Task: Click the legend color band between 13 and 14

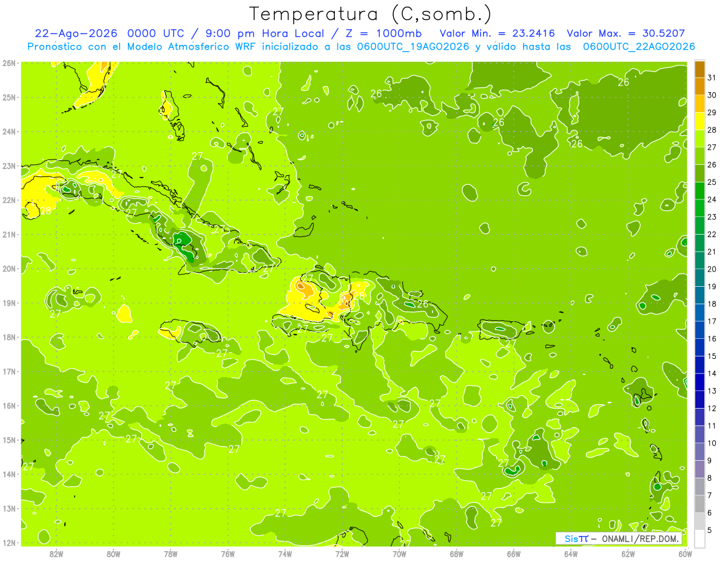Action: point(699,383)
